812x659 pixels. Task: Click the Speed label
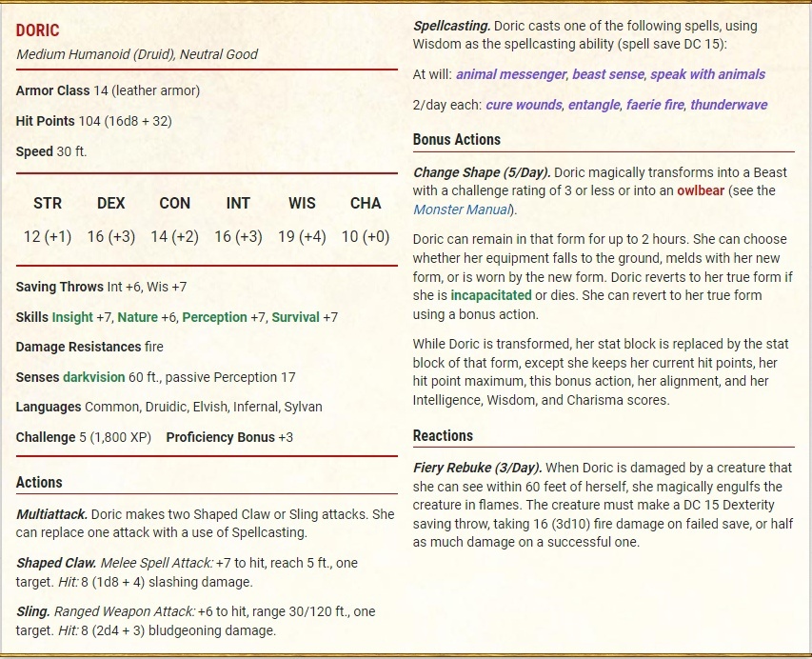click(34, 151)
